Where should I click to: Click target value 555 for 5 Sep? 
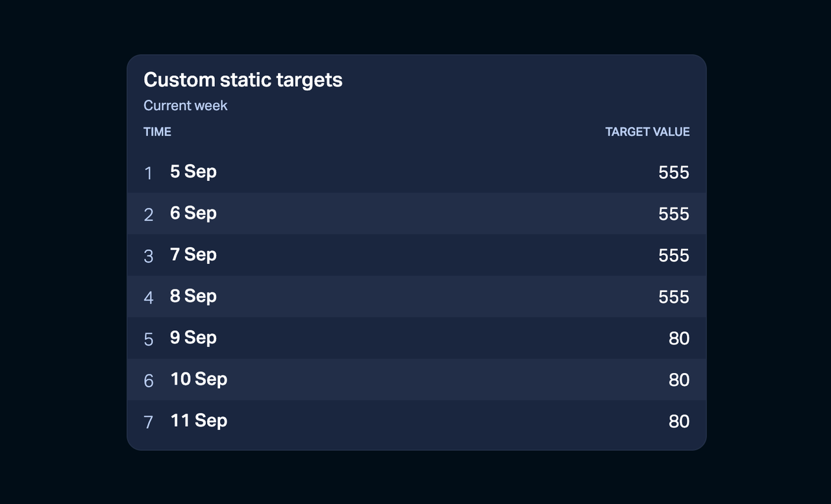673,173
